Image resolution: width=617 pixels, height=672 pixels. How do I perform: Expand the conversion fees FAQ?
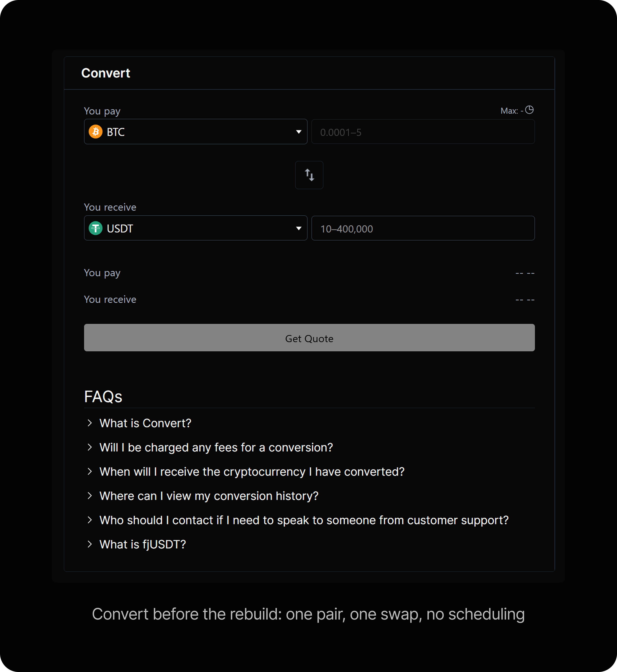[216, 447]
